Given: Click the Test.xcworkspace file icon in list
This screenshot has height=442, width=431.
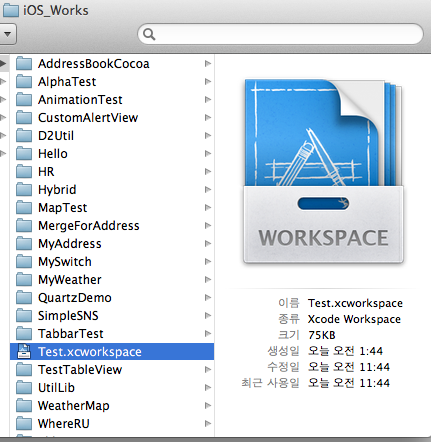Looking at the screenshot, I should 24,351.
